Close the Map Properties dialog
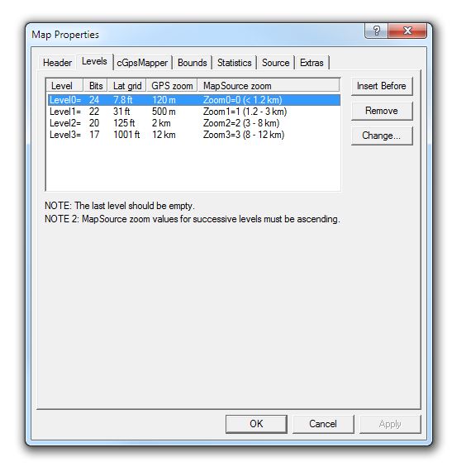471x476 pixels. 407,31
